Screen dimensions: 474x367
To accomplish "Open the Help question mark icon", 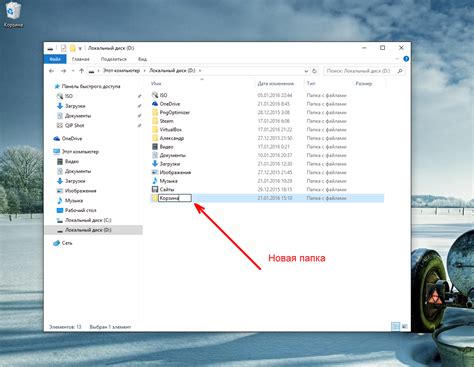I will 406,59.
